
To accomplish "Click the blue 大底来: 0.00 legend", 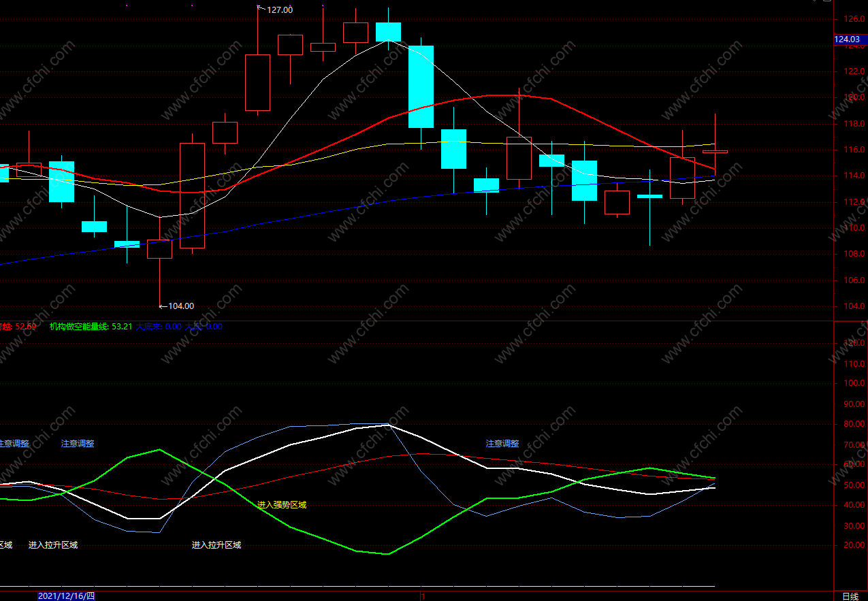I will click(159, 327).
